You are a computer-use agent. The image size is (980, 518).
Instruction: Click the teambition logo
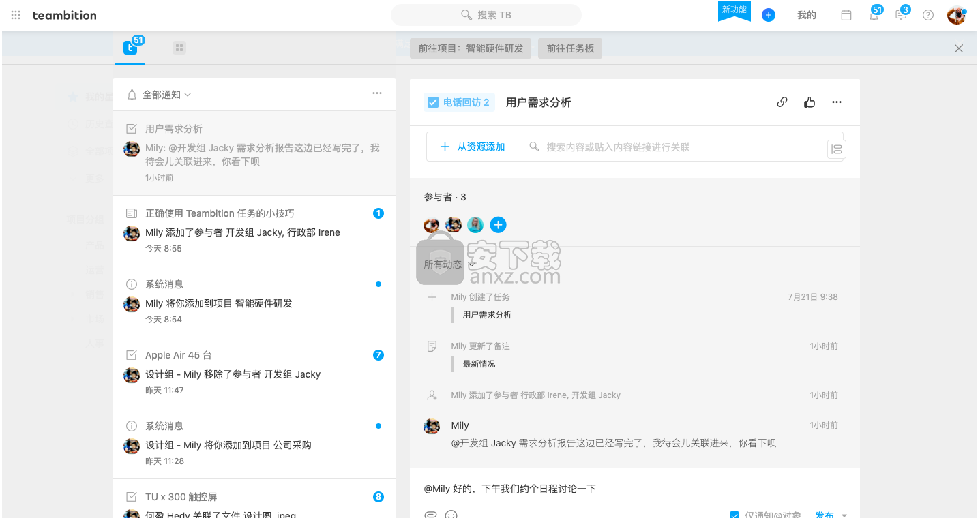65,15
